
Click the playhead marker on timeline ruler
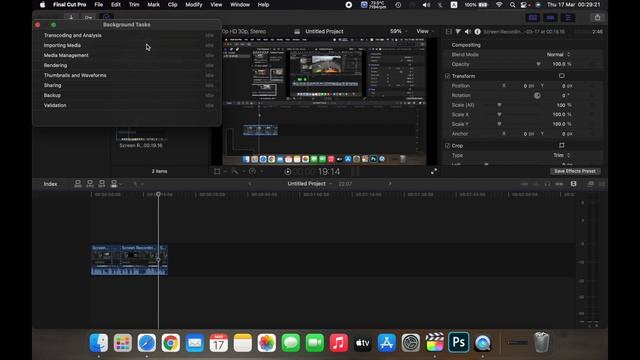coord(158,194)
